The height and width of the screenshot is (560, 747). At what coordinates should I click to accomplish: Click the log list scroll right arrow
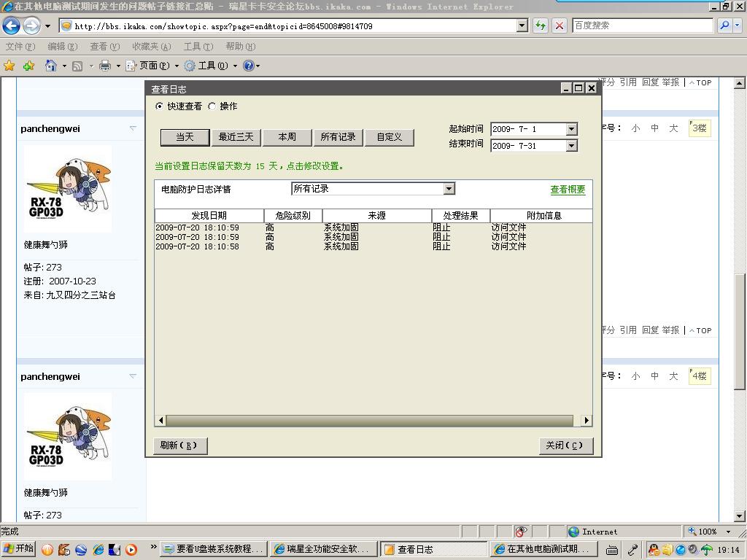[587, 421]
